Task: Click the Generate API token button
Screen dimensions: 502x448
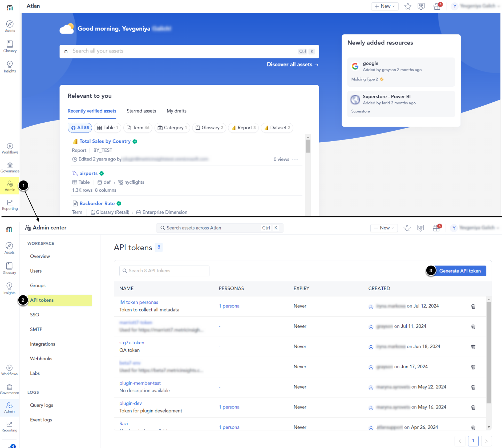Action: [x=460, y=271]
